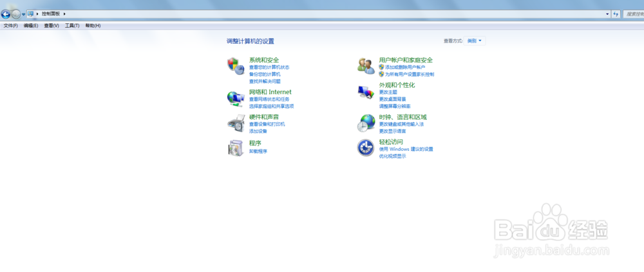The height and width of the screenshot is (272, 644).
Task: Click the 备份您的计算机 link
Action: [265, 74]
